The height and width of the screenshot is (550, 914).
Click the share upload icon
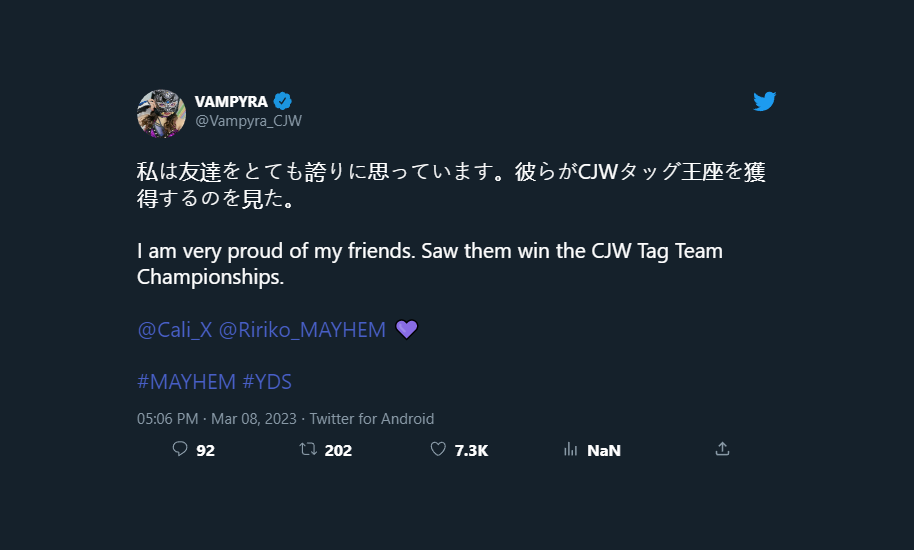click(722, 450)
